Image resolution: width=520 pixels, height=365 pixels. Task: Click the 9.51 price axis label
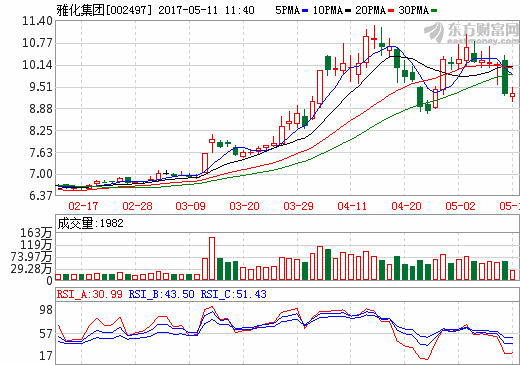coord(41,87)
